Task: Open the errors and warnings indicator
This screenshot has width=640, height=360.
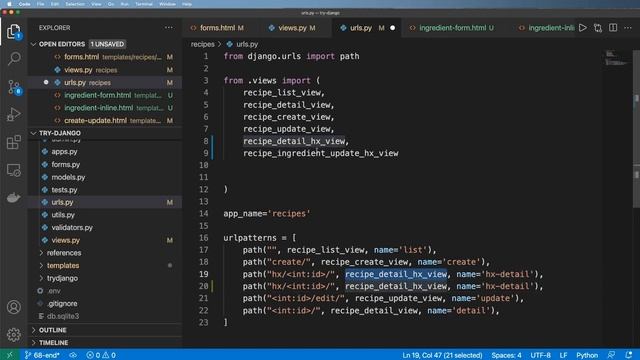Action: [101, 355]
